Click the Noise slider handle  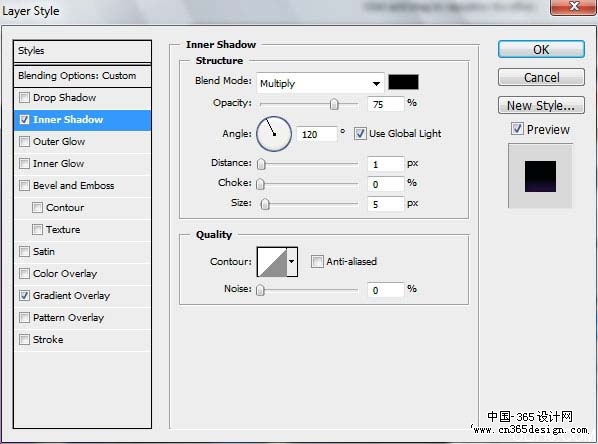[x=260, y=290]
